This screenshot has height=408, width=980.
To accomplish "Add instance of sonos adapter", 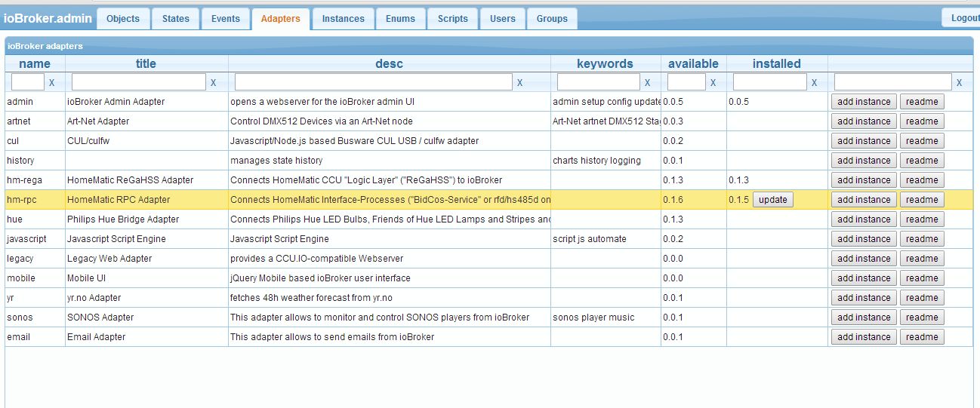I will pos(864,318).
